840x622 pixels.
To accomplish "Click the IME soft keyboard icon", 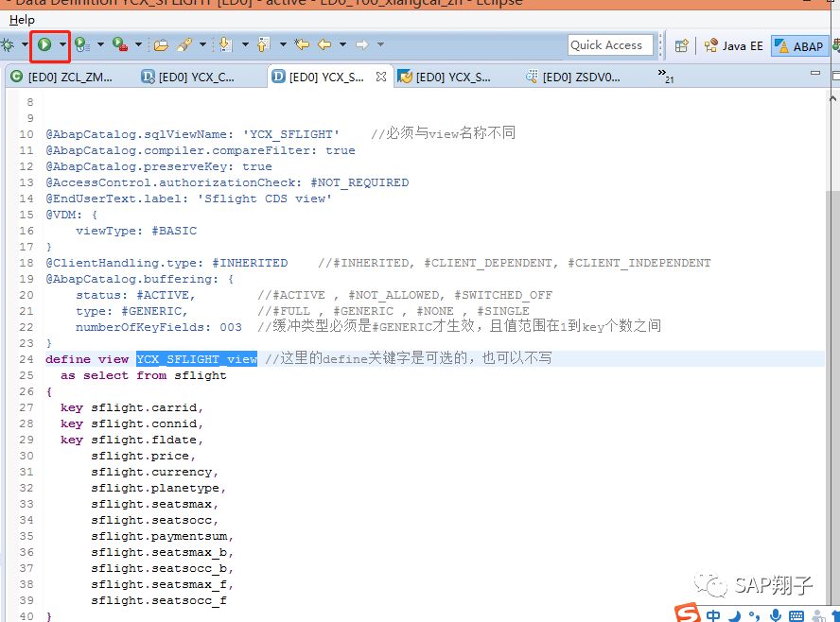I will click(x=796, y=616).
